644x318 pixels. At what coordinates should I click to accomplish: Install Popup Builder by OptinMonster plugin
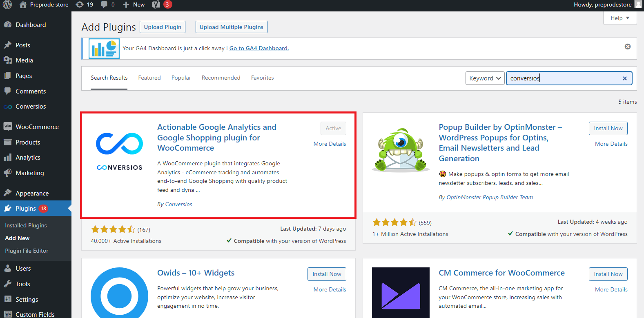tap(608, 128)
